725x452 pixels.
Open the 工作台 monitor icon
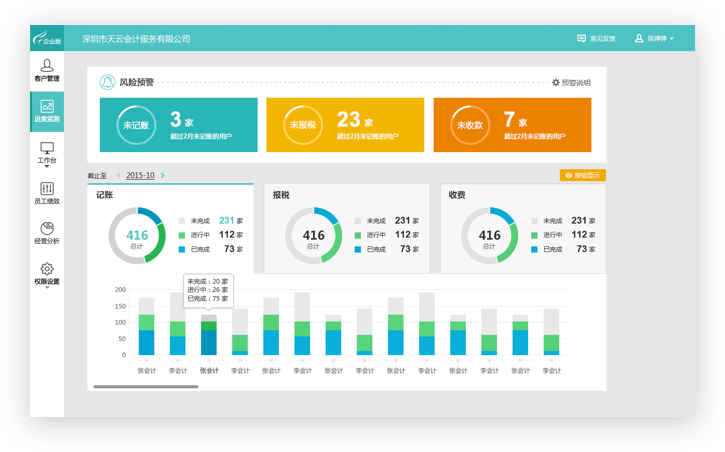click(x=46, y=148)
